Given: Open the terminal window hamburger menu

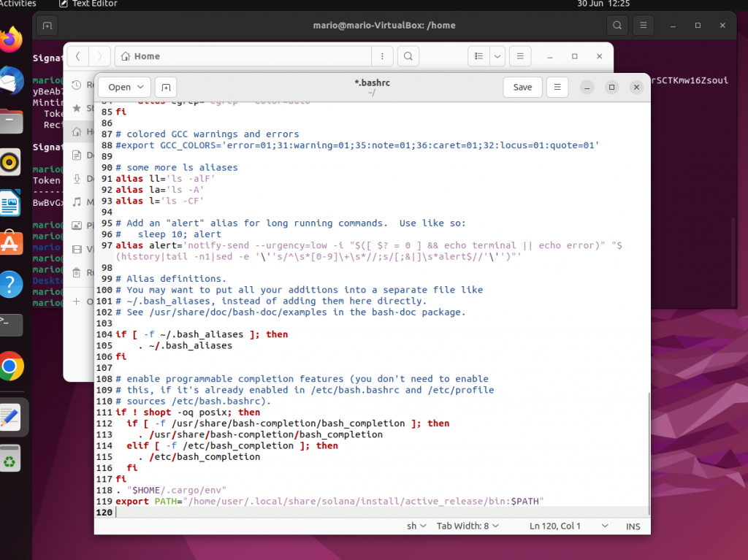Looking at the screenshot, I should [643, 26].
